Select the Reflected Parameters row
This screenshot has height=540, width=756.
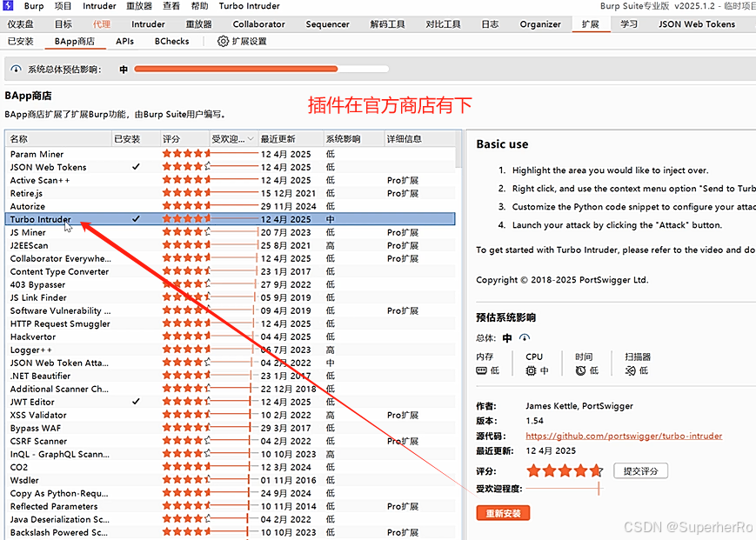point(230,506)
